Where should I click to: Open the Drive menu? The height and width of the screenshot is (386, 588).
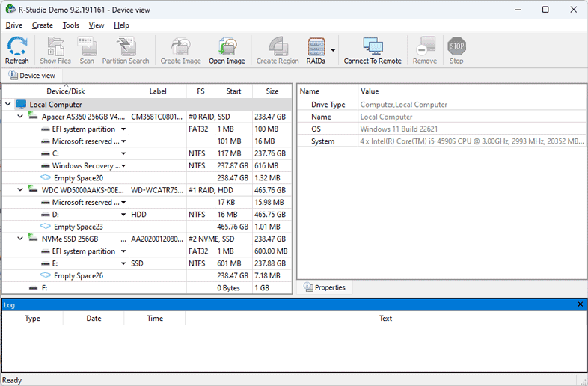pyautogui.click(x=14, y=25)
